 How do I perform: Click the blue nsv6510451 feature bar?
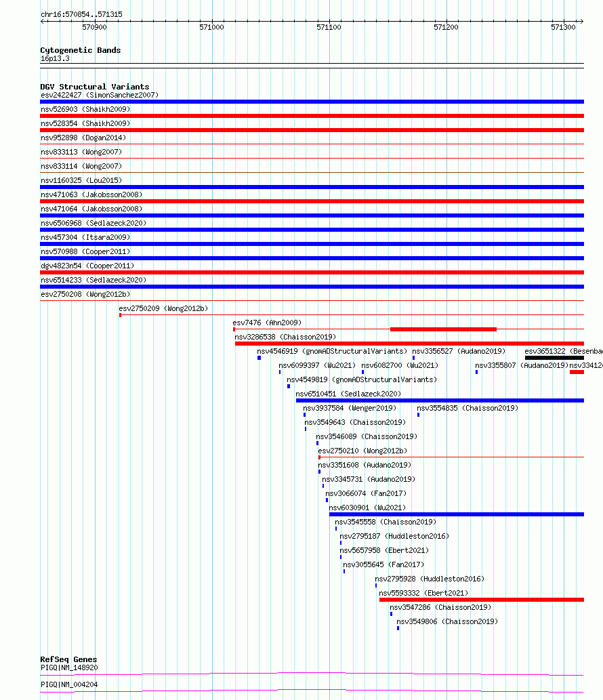coord(440,401)
